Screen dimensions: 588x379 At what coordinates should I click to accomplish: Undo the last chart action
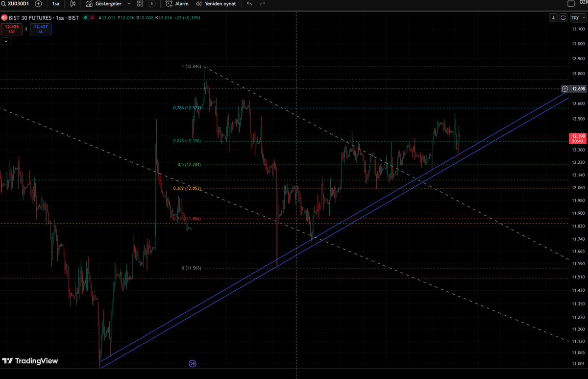click(x=249, y=3)
